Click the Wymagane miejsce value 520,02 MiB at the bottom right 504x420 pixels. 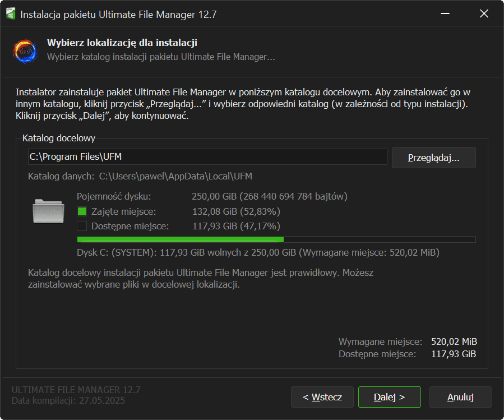tap(454, 341)
